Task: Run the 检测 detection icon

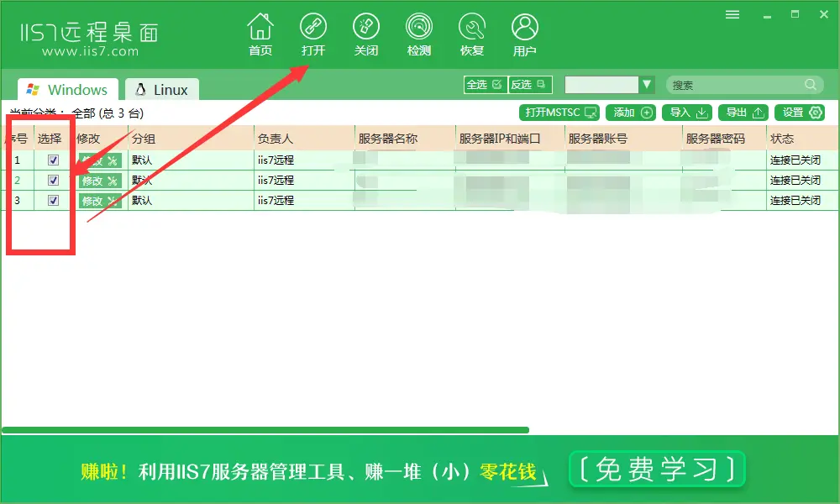Action: [419, 34]
